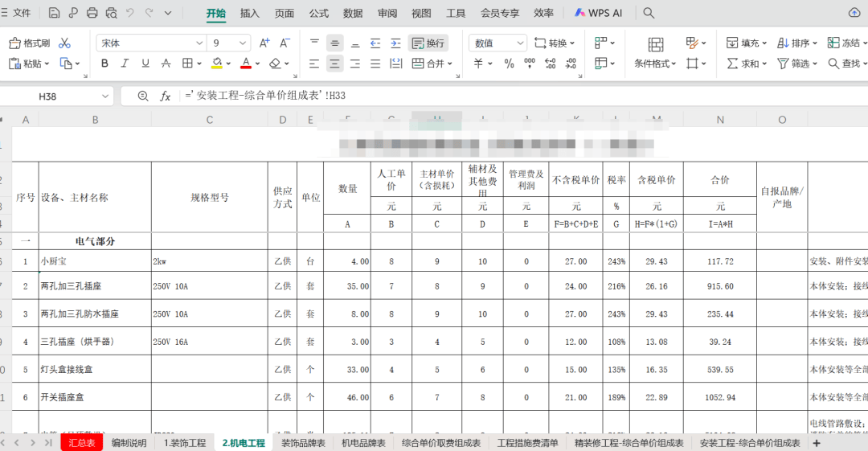Click the increase font size icon
The height and width of the screenshot is (451, 868).
pos(264,43)
